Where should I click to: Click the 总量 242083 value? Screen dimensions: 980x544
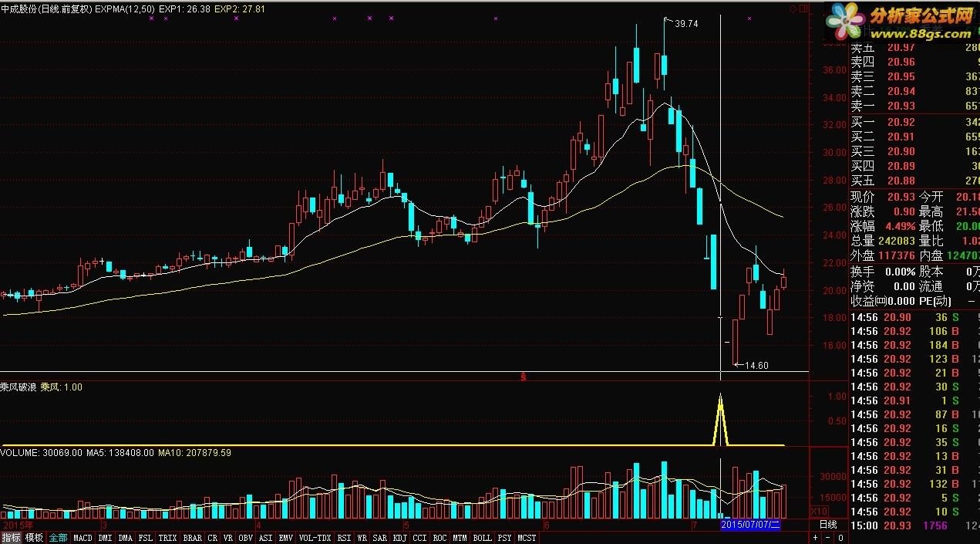[x=897, y=241]
